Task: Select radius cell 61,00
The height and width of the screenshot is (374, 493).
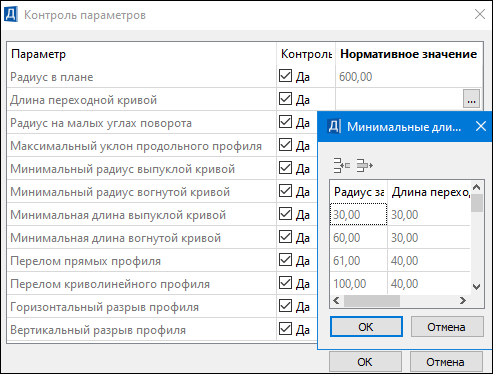Action: click(358, 261)
